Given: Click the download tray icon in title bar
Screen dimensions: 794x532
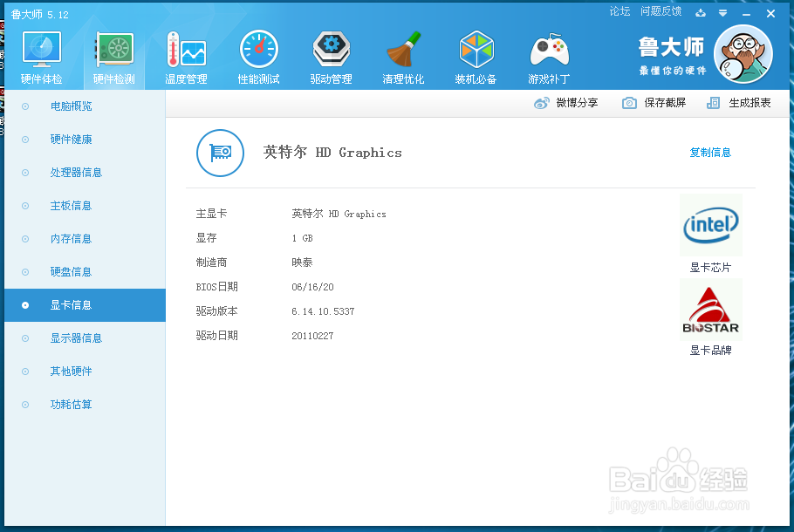Looking at the screenshot, I should click(701, 13).
